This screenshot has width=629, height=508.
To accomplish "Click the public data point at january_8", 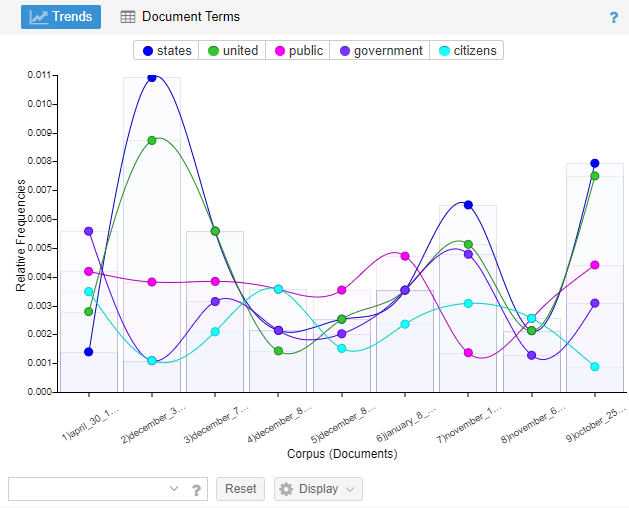I will point(405,256).
